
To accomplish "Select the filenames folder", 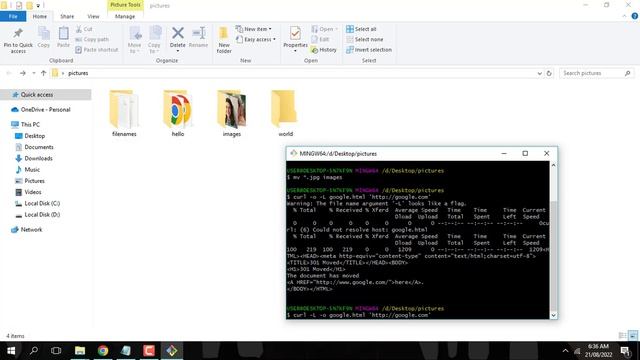I will (124, 113).
